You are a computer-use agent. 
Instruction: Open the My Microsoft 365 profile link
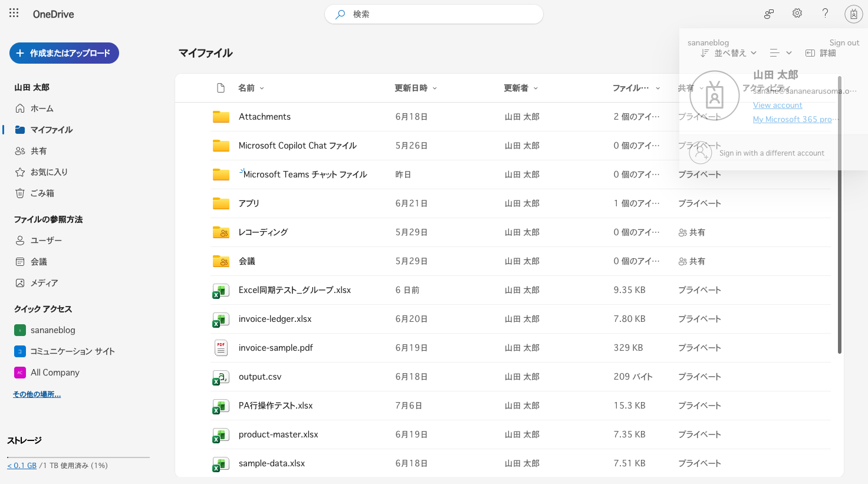click(795, 119)
